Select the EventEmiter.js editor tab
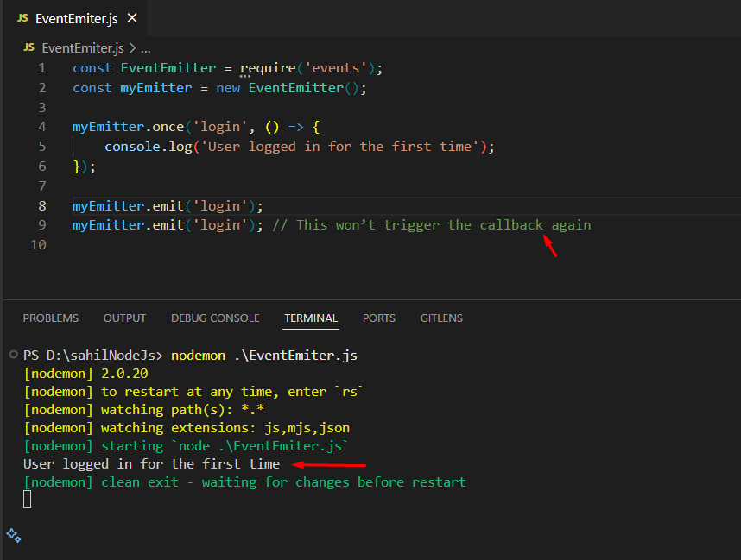 point(76,18)
